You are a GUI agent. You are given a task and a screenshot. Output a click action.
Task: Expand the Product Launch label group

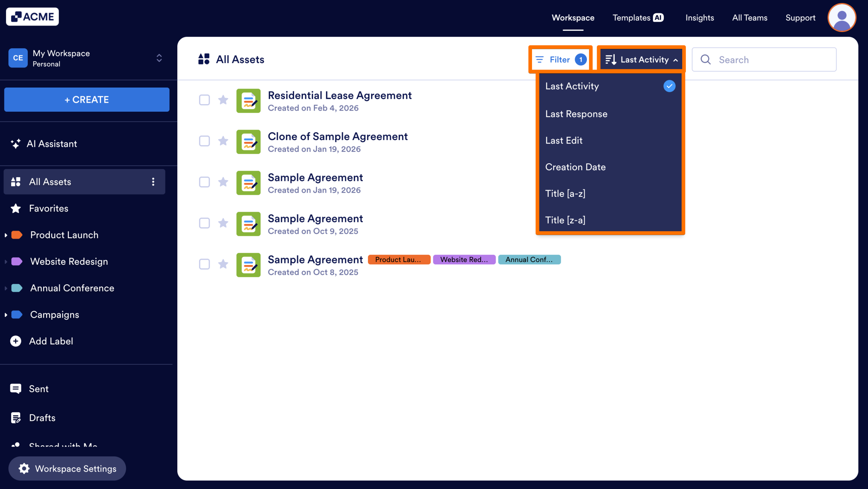point(6,235)
